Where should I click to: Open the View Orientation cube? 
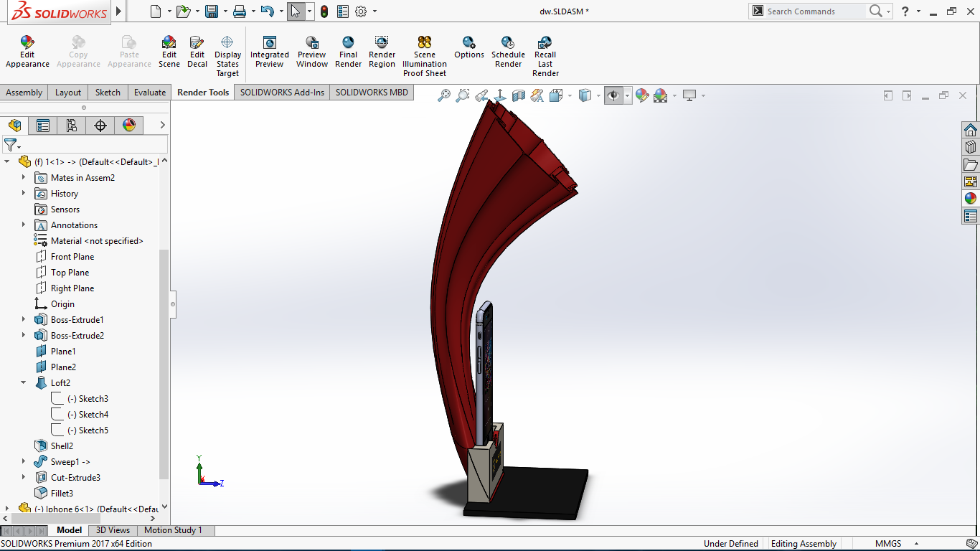[556, 95]
